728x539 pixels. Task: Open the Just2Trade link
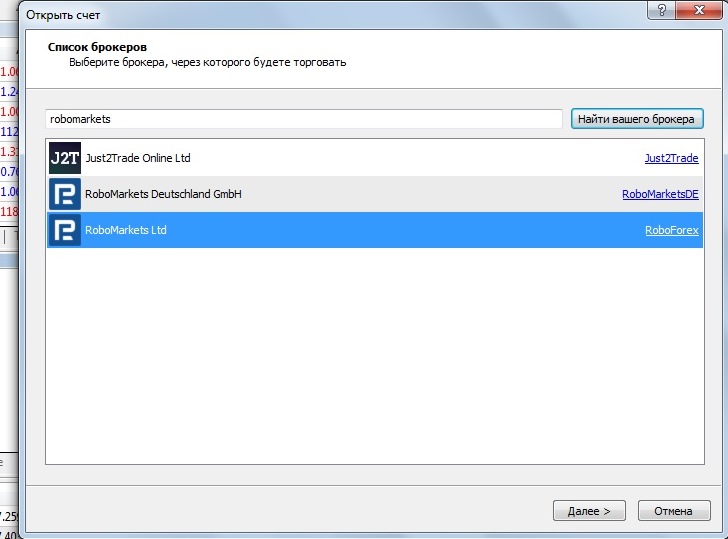click(x=671, y=158)
